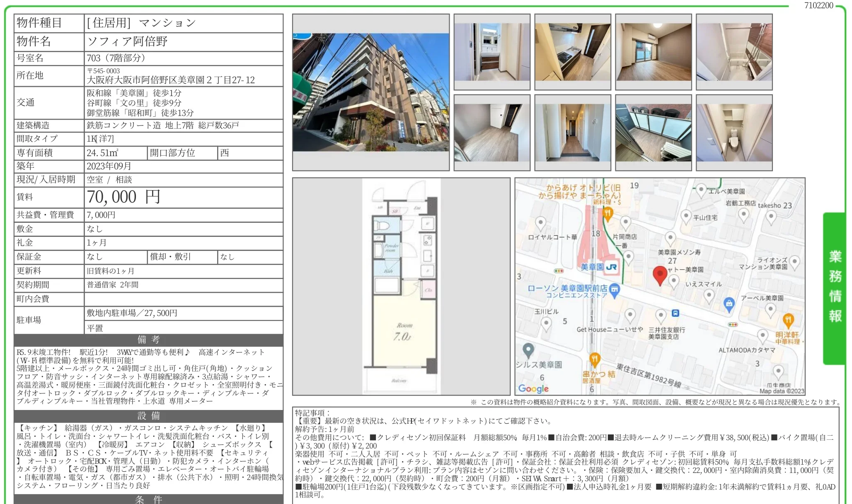Screen dimensions: 852x504
Task: Click the parking value 敷地内駐車場／27,500円
Action: point(132,313)
